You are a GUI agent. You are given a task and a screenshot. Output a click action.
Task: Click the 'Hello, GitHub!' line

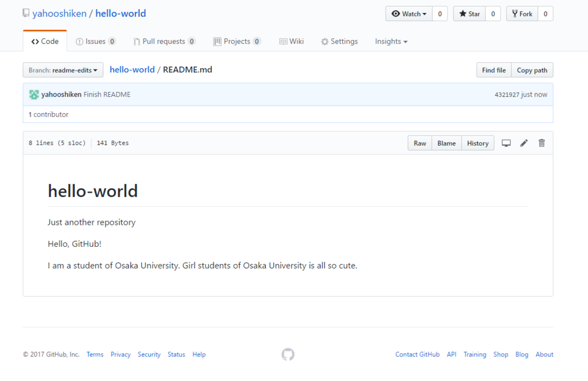tap(74, 244)
